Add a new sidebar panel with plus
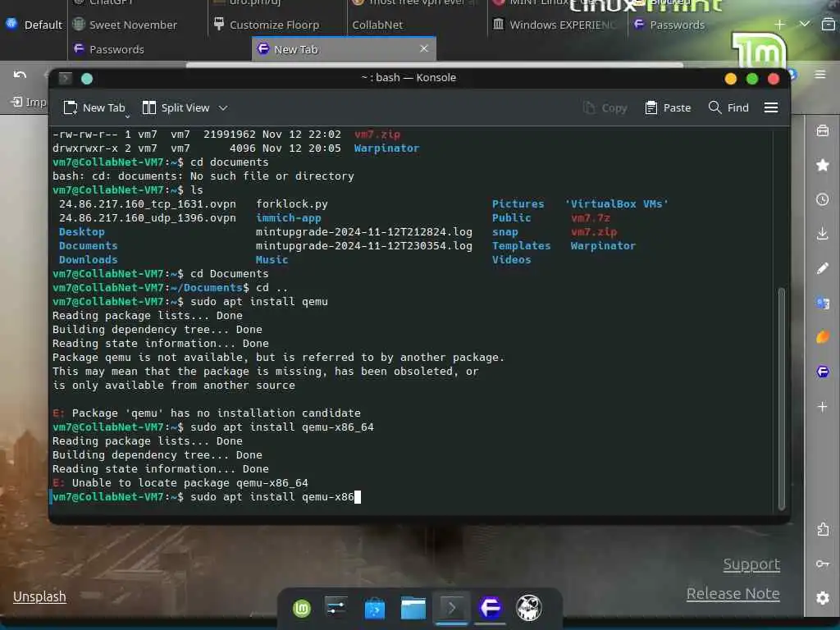 pyautogui.click(x=822, y=407)
